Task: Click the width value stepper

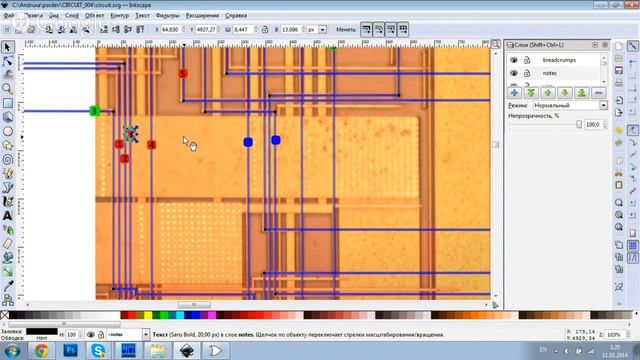Action: [x=256, y=29]
